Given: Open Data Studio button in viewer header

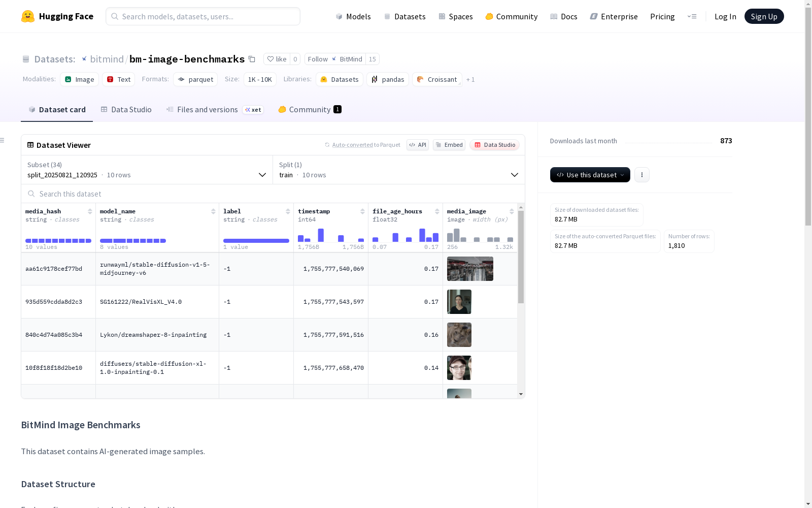Looking at the screenshot, I should click(495, 145).
